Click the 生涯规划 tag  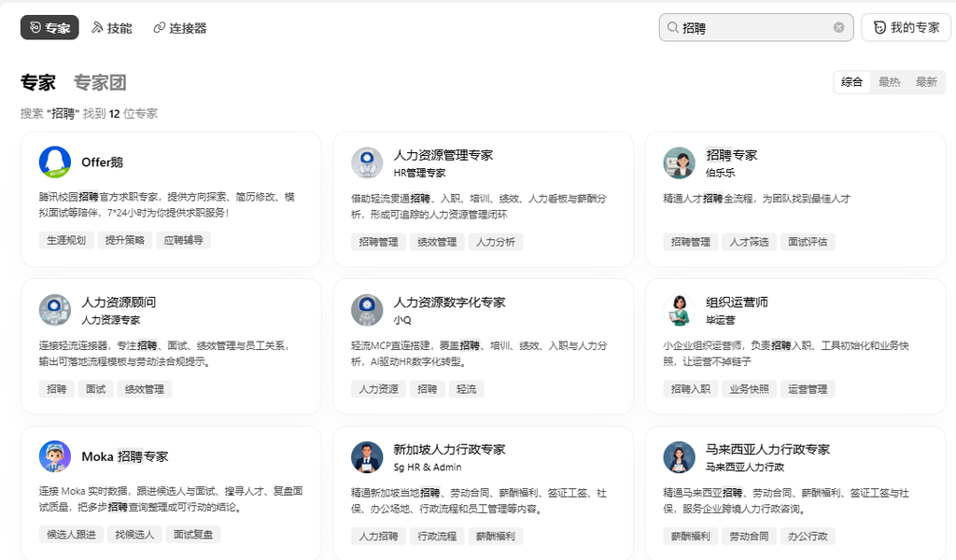[x=66, y=240]
